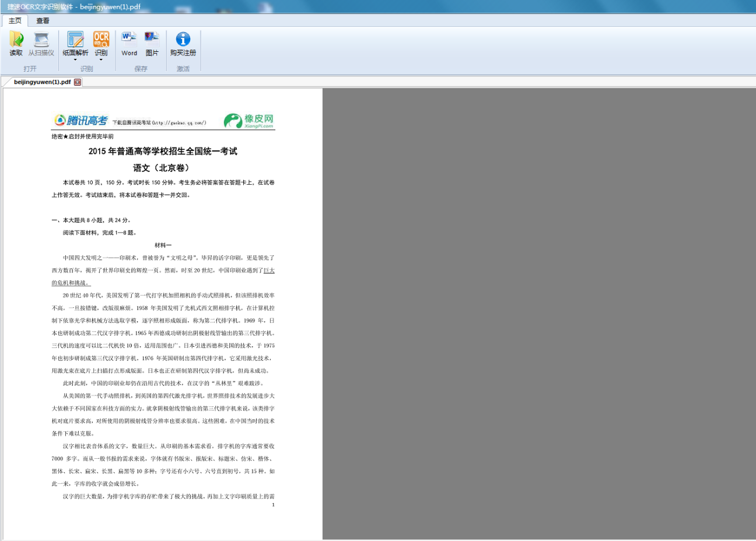This screenshot has height=541, width=756.
Task: Click the line 一、本大题共8小题，共24分
Action: (x=91, y=220)
